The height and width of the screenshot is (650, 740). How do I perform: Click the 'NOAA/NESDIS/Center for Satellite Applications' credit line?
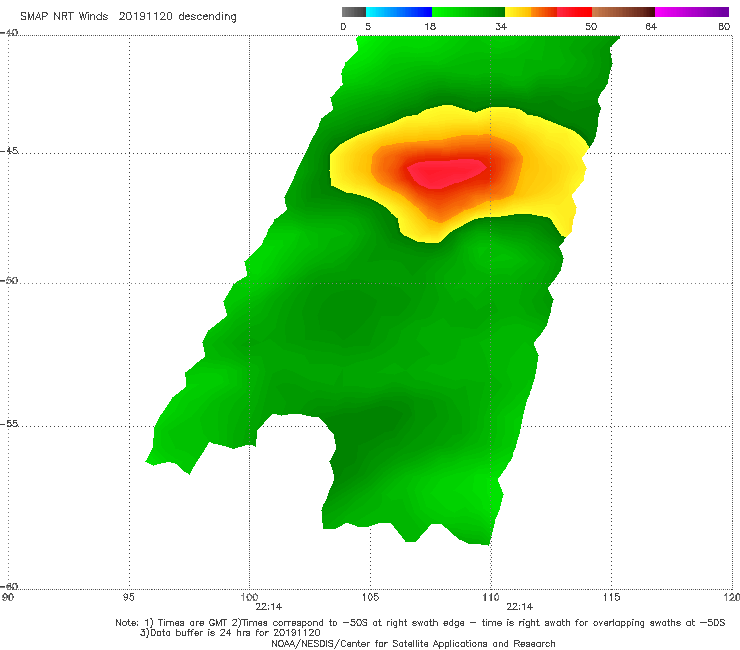[413, 643]
